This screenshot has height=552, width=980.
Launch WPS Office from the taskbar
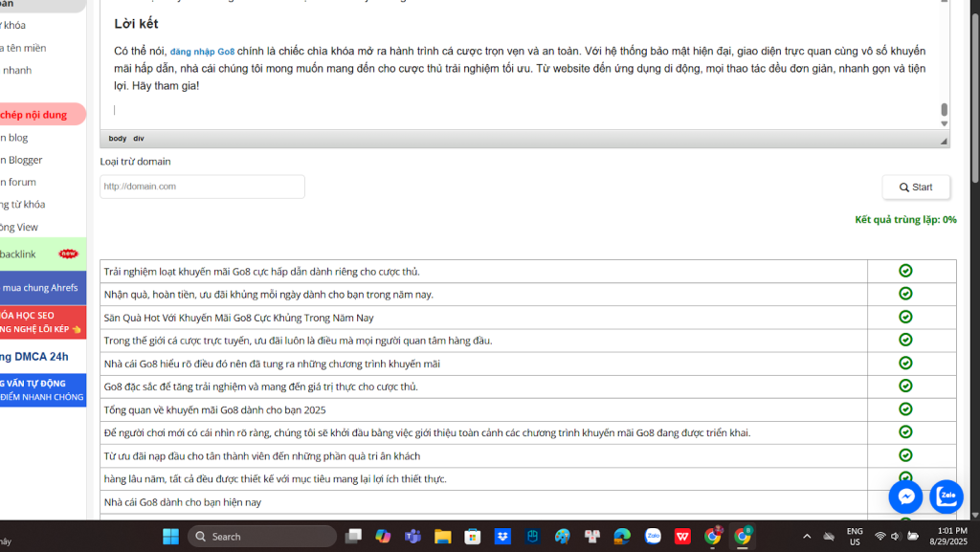682,537
